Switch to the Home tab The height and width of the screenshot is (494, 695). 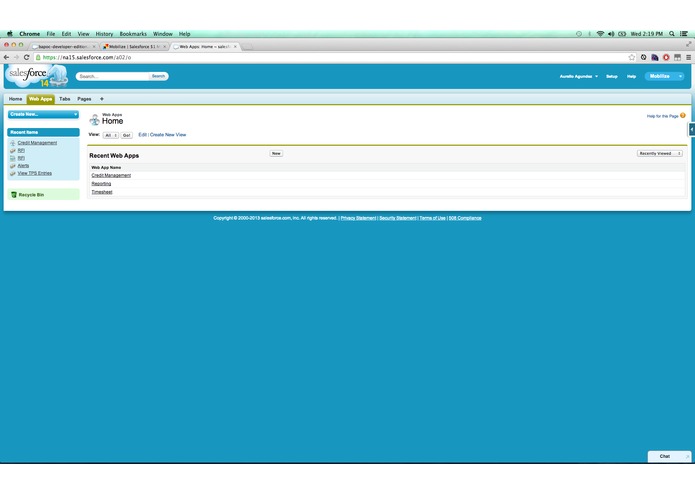[16, 99]
